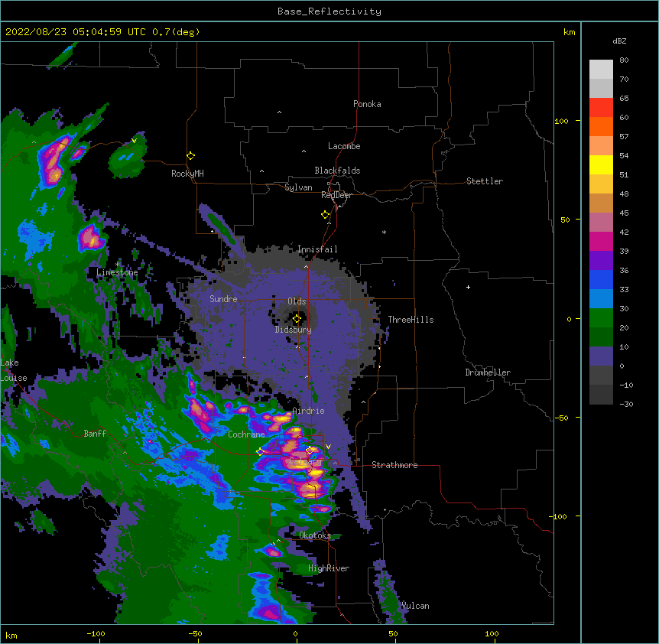Select the yellow V marker east of Calgary
Viewport: 659px width, 644px height.
point(328,447)
